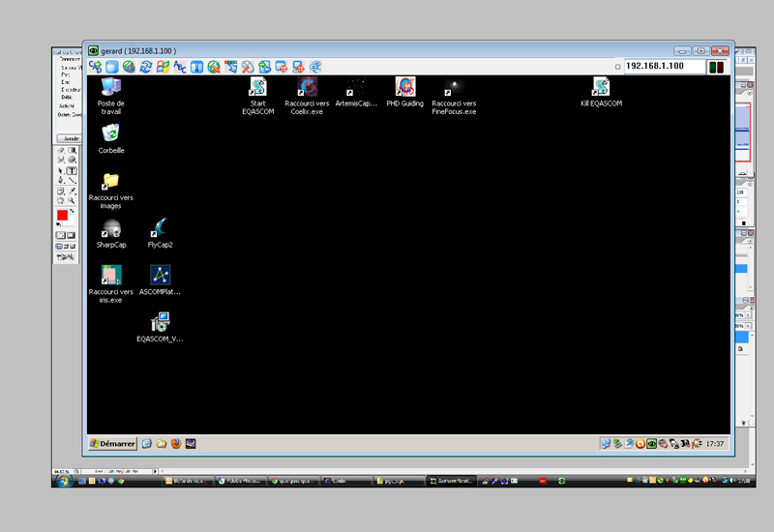This screenshot has height=532, width=774.
Task: Click the VNC select full desktop icon
Action: (x=298, y=67)
